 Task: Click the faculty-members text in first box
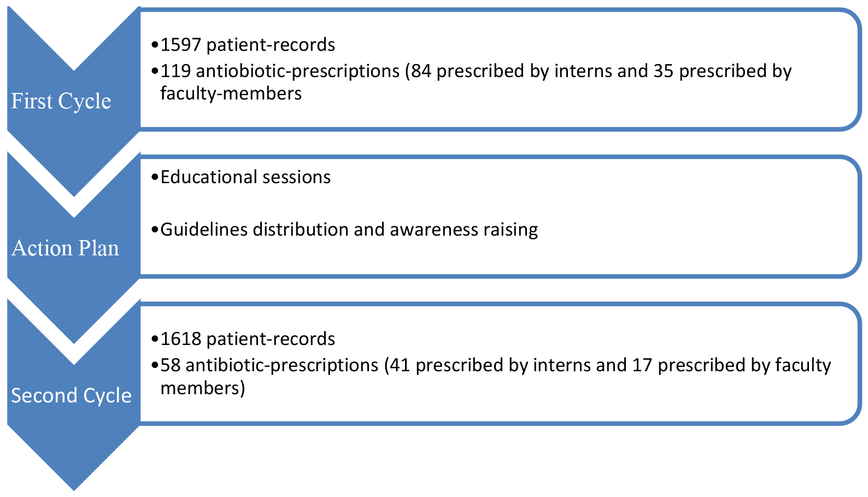tap(231, 93)
